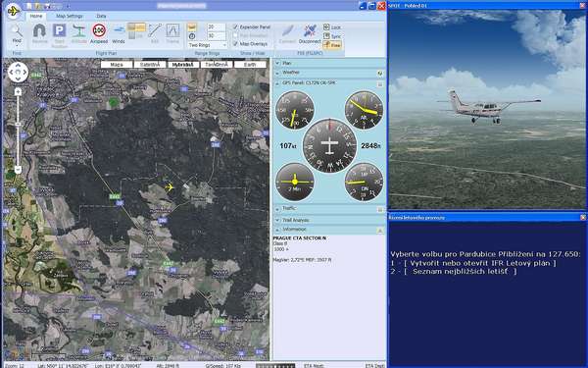This screenshot has width=588, height=368.
Task: Open the Two Rings dropdown
Action: click(x=207, y=45)
